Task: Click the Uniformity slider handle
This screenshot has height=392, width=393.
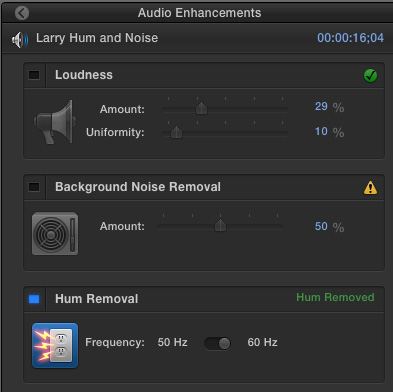Action: coord(176,132)
